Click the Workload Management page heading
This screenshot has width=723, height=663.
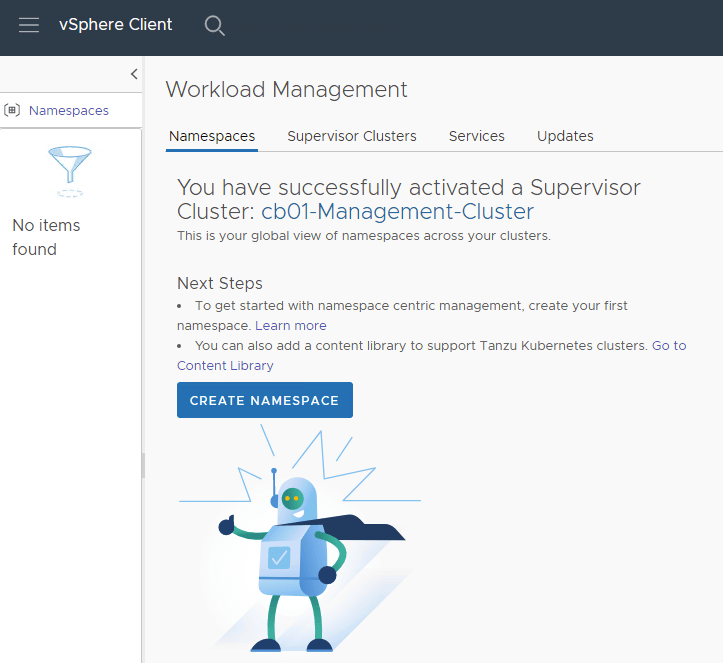(286, 89)
